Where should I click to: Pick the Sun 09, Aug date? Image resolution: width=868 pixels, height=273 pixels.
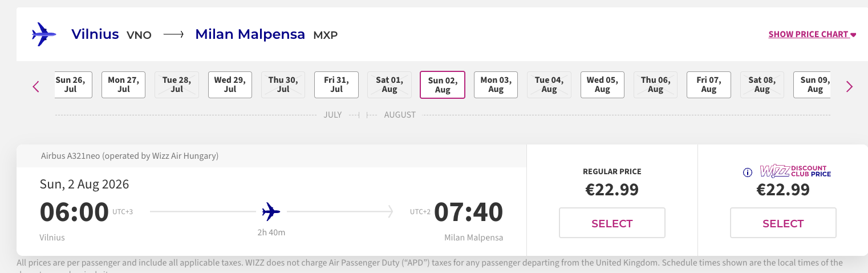pos(813,85)
